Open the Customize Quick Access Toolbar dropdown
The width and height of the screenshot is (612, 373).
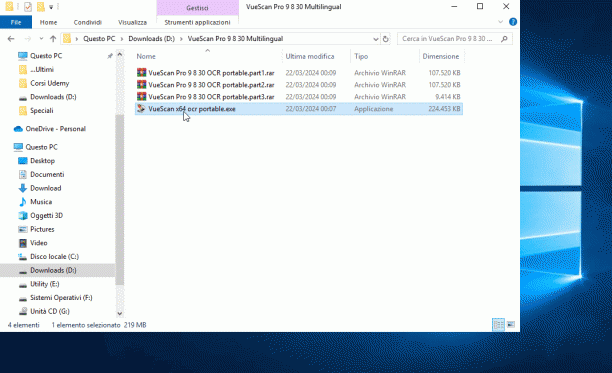point(51,7)
